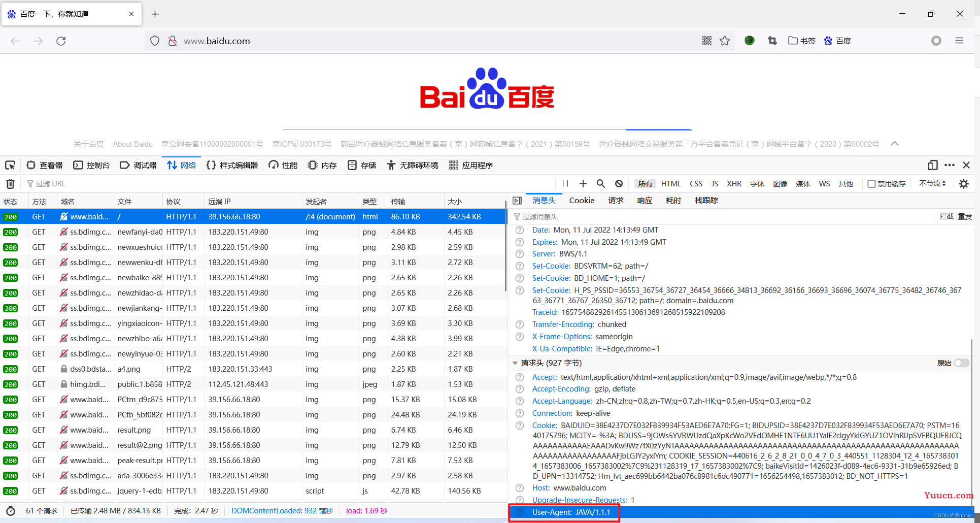Collapse the Request Headers (请求头) section
The image size is (980, 523).
click(x=515, y=363)
